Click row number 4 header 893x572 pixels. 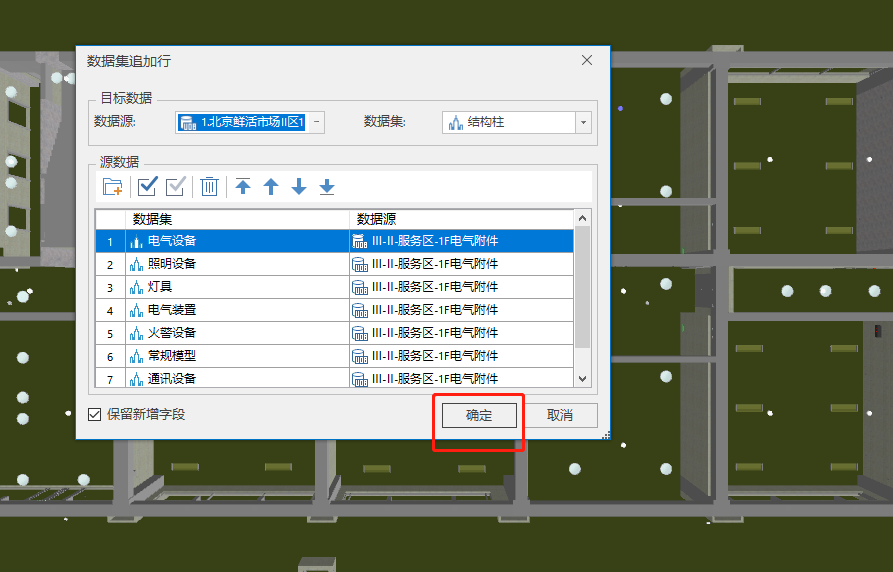[x=110, y=310]
